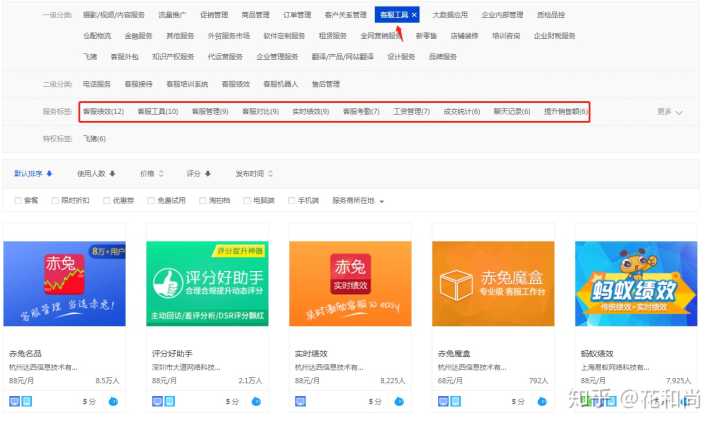Click the blue chat icon on 评分好助手 card
Image resolution: width=720 pixels, height=428 pixels.
(256, 401)
